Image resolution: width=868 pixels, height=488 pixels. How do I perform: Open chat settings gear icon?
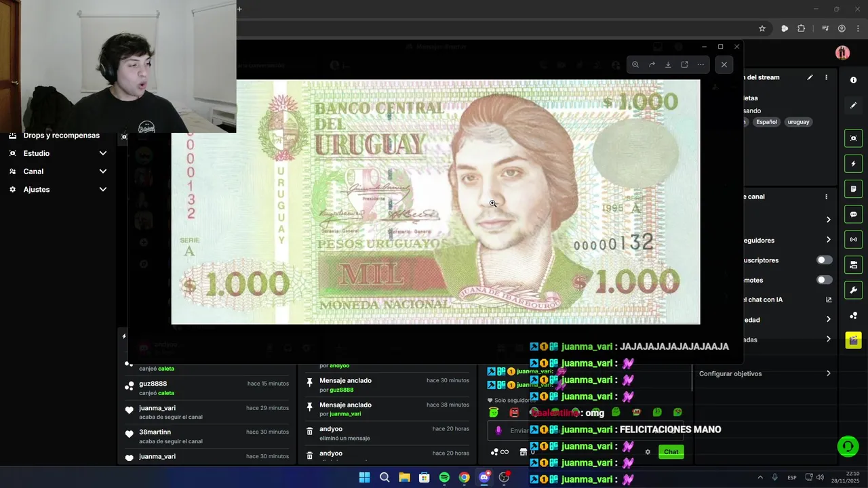[x=648, y=452]
